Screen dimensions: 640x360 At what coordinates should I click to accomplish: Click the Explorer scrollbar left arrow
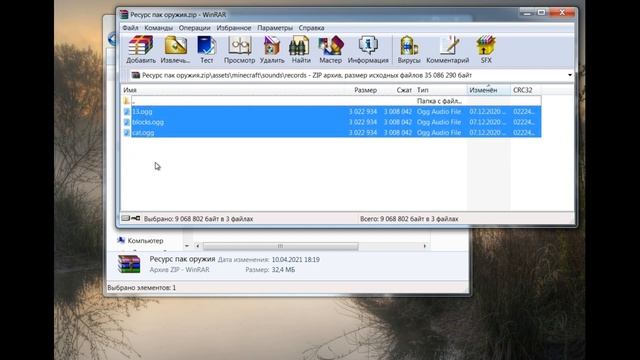click(198, 246)
